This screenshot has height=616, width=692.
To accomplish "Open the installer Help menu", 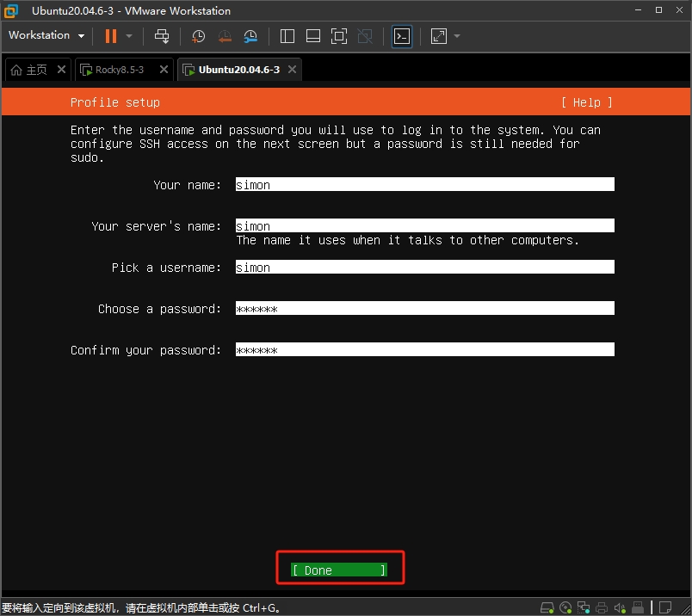I will point(586,102).
